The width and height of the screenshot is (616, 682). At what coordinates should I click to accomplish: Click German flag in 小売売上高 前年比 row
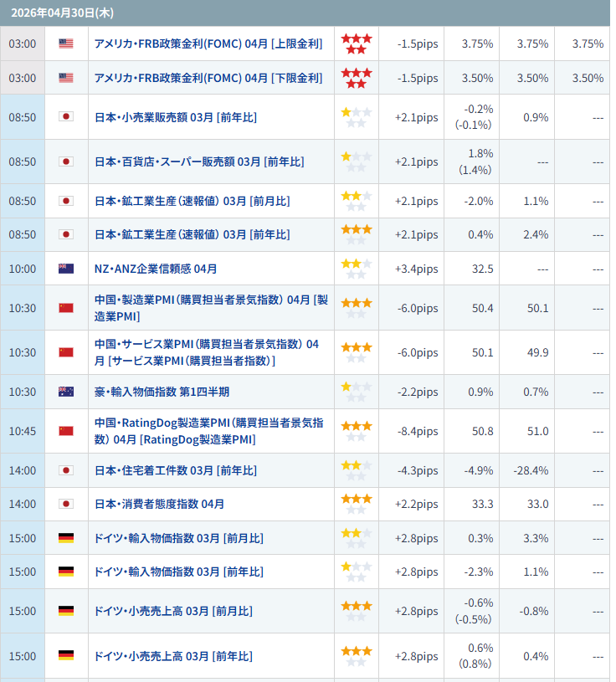[x=66, y=656]
